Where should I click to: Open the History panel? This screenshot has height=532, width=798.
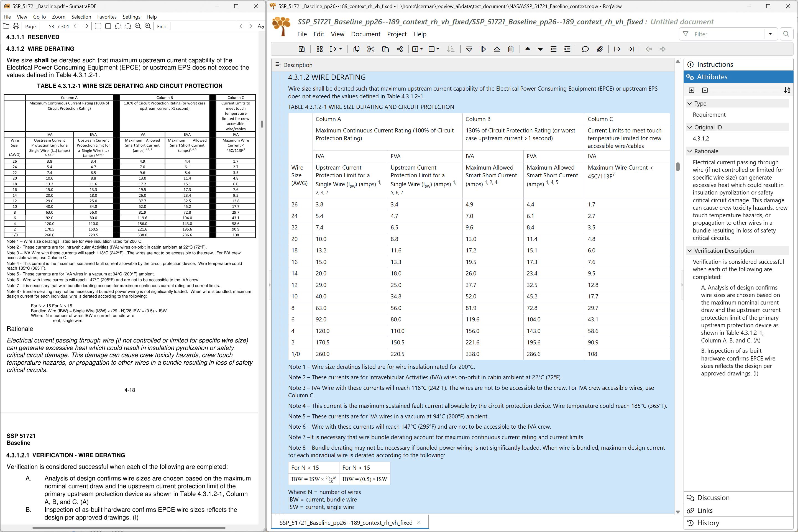tap(738, 523)
